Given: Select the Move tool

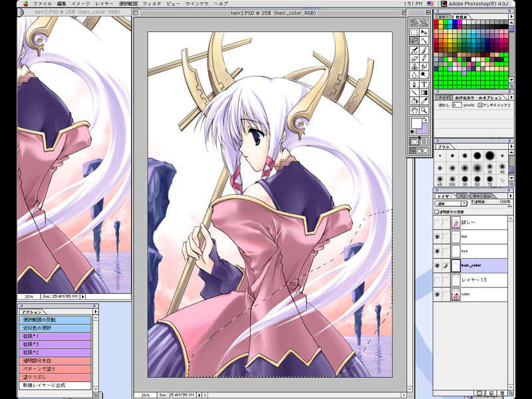Looking at the screenshot, I should coord(424,32).
